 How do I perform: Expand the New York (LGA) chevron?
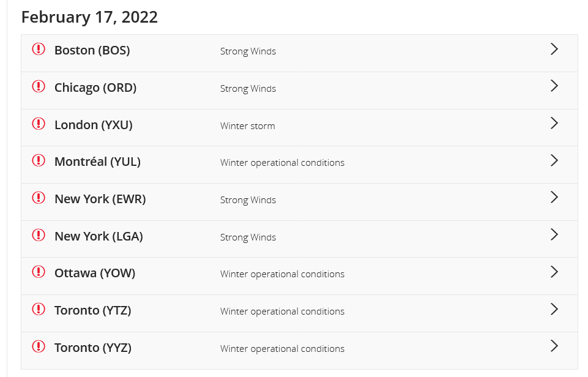pos(554,234)
